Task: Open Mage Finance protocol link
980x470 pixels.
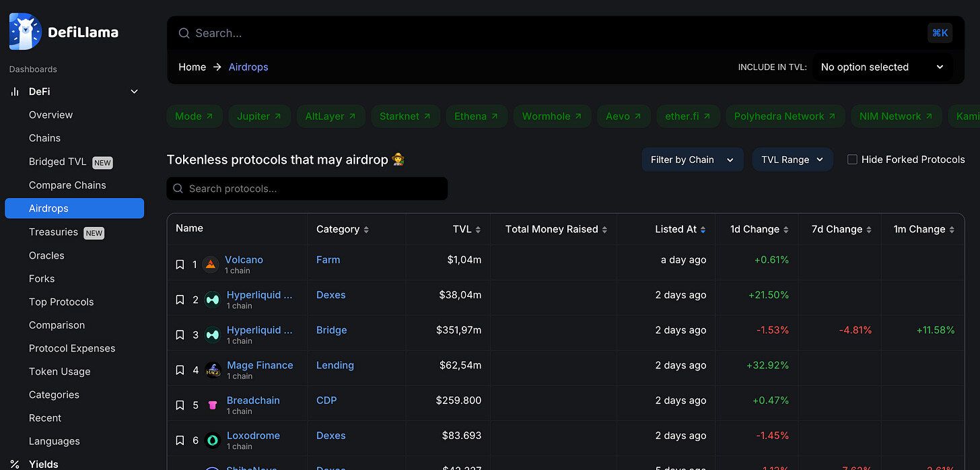Action: tap(260, 365)
